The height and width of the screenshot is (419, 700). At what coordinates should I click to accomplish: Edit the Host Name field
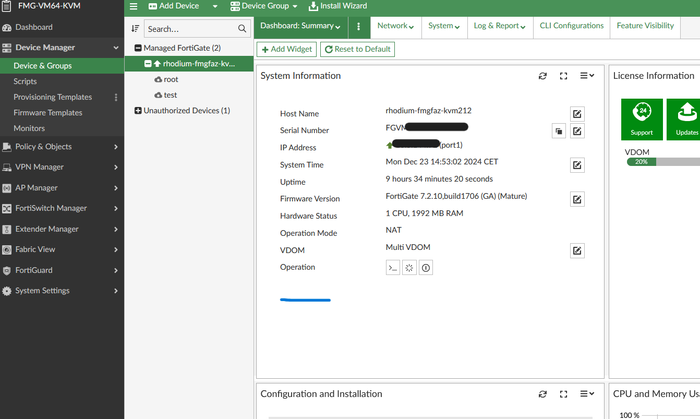point(577,113)
